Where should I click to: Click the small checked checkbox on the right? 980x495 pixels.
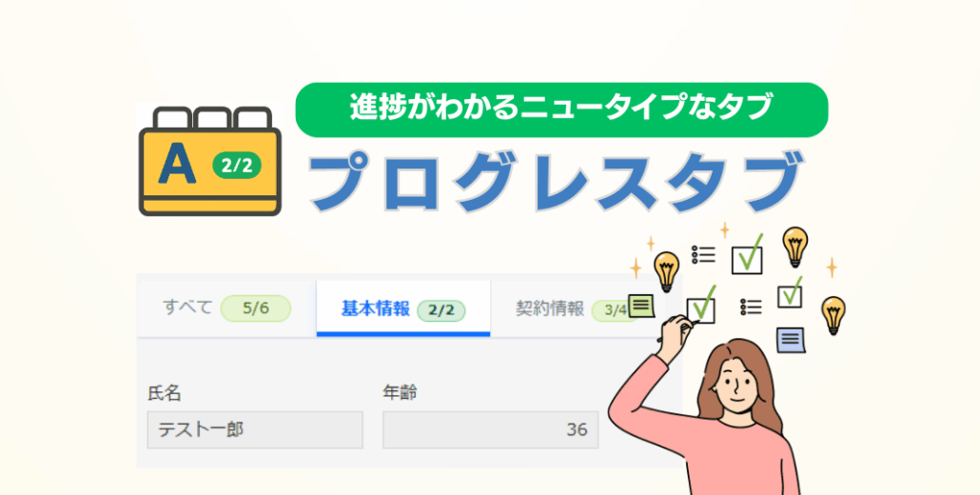coord(790,292)
